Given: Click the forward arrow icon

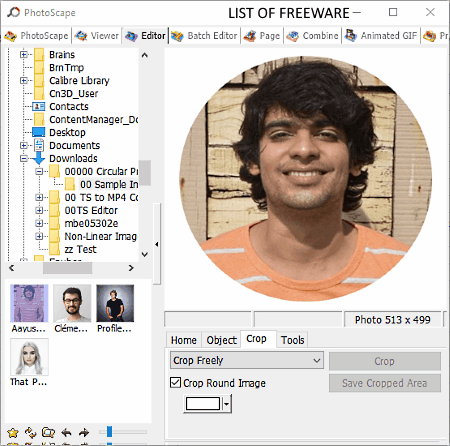Looking at the screenshot, I should pyautogui.click(x=84, y=433).
